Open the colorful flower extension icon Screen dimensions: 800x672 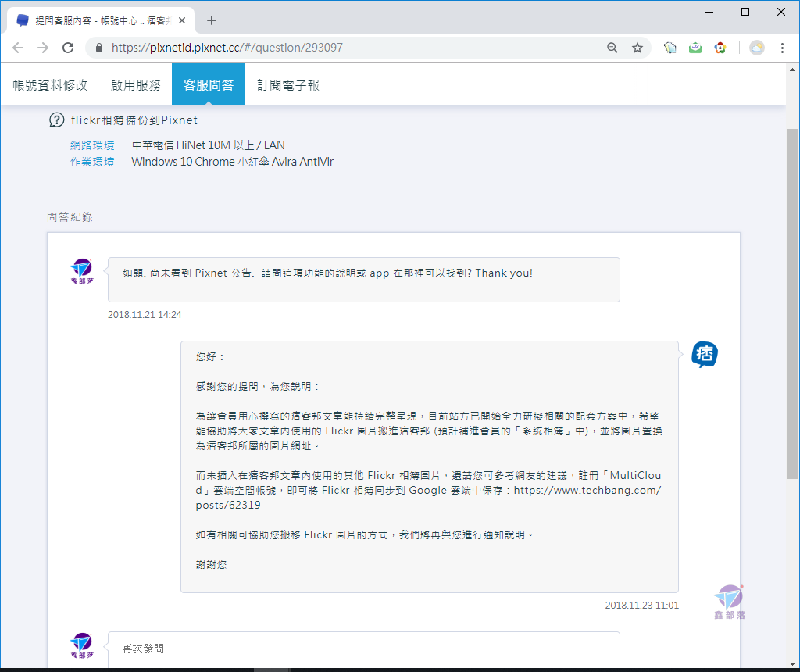pyautogui.click(x=720, y=48)
